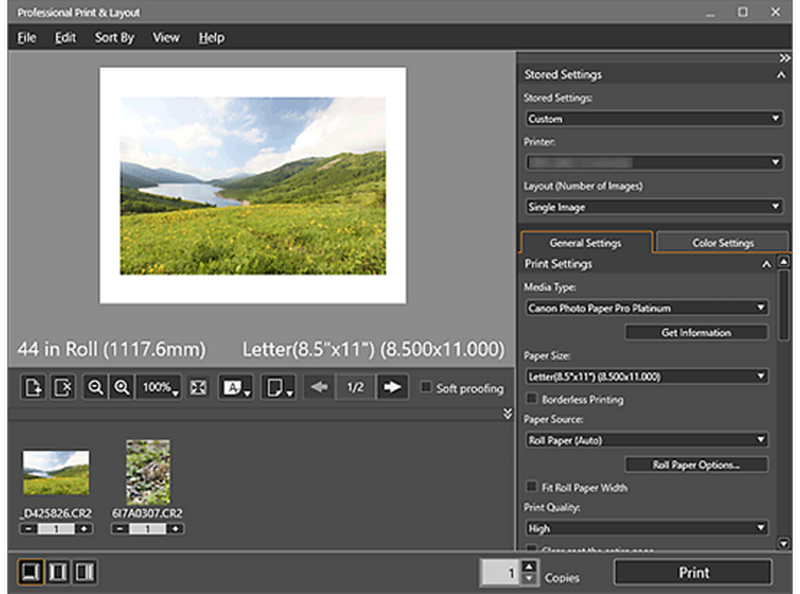Check the Fit Roll Paper Width option
This screenshot has height=594, width=800.
531,487
